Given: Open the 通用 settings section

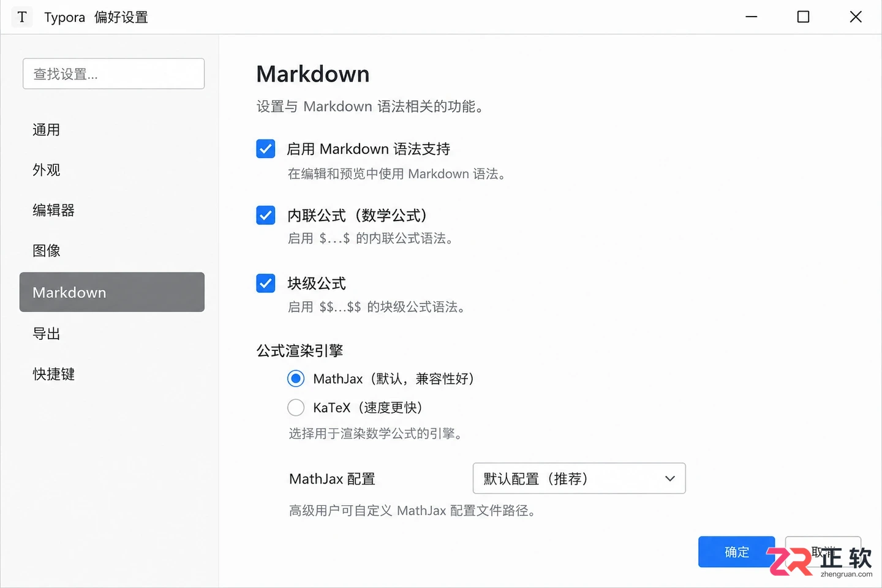Looking at the screenshot, I should 46,130.
